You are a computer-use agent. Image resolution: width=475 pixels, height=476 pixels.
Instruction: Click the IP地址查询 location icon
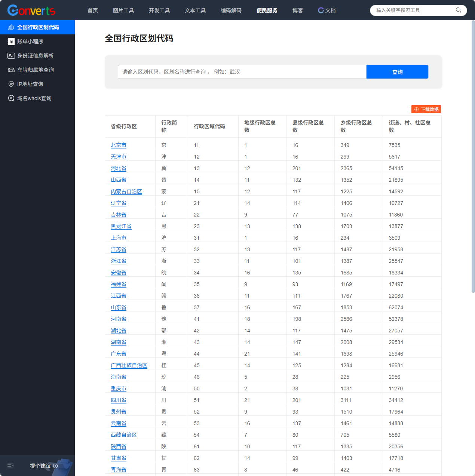coord(11,84)
